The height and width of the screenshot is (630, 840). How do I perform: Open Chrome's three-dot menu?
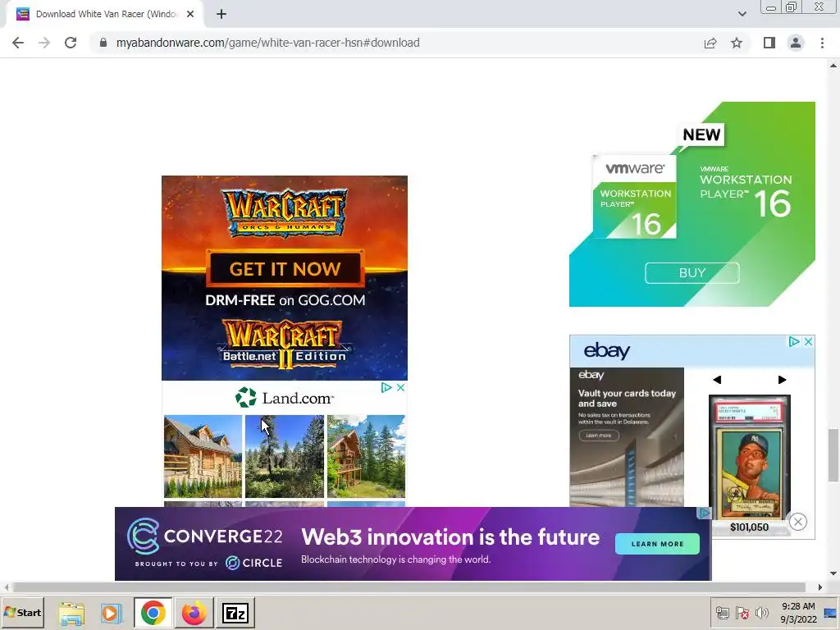point(822,43)
